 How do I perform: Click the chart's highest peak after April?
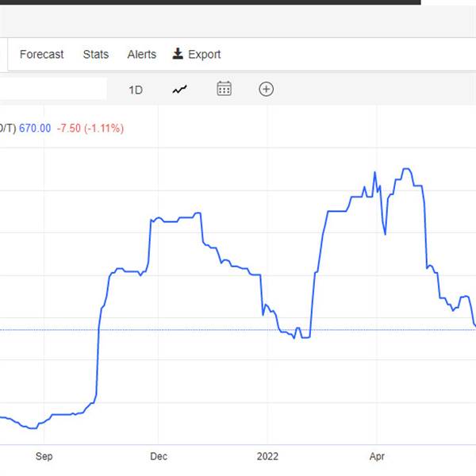(407, 169)
